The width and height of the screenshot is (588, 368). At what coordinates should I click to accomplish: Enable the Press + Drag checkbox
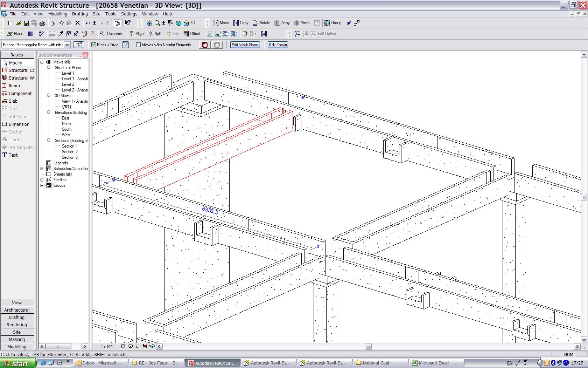pos(93,45)
